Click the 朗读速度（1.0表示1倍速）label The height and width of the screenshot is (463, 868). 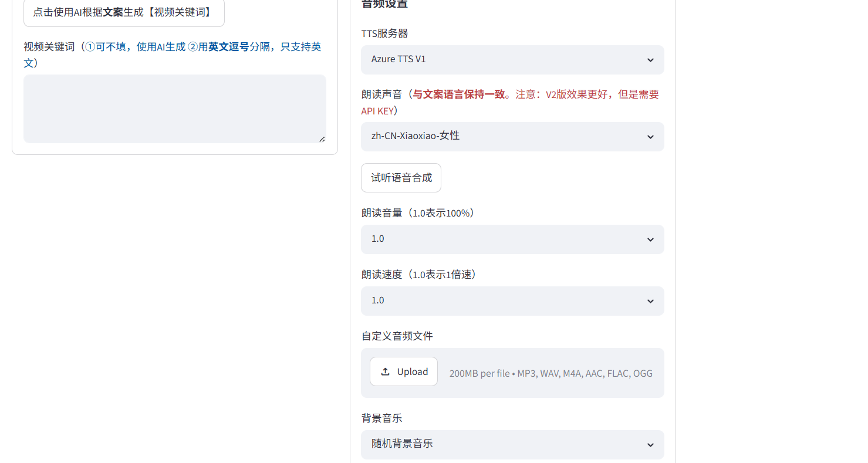point(420,274)
